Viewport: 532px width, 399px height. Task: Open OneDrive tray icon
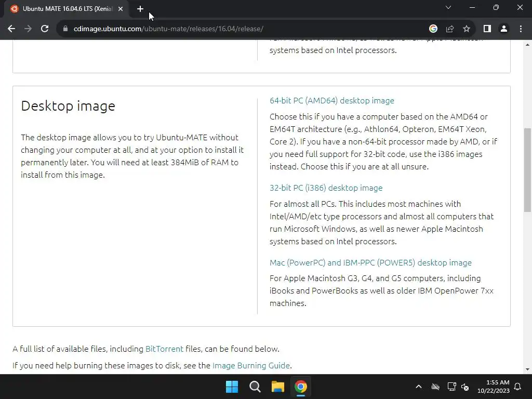pos(435,387)
